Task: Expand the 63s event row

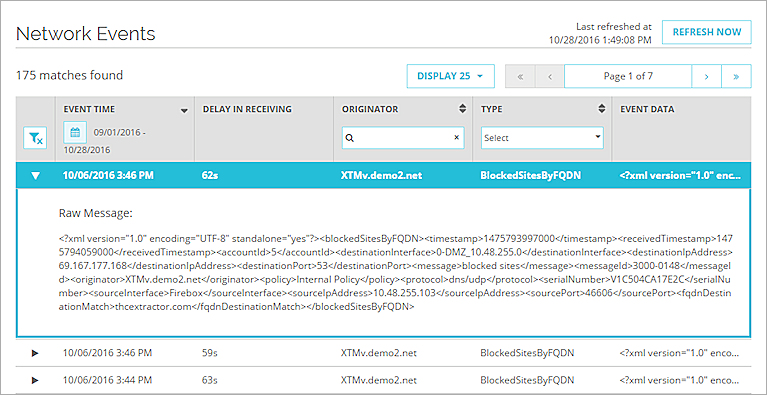Action: 35,379
